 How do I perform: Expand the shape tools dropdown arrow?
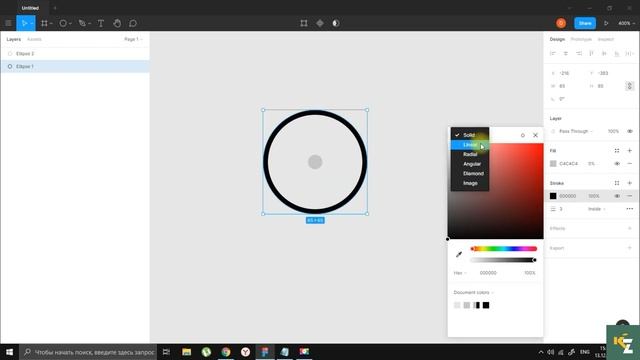[x=70, y=24]
